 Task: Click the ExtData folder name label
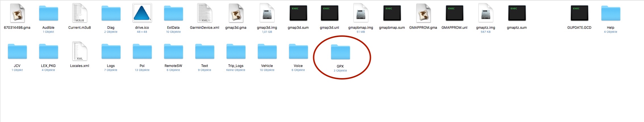coord(173,28)
